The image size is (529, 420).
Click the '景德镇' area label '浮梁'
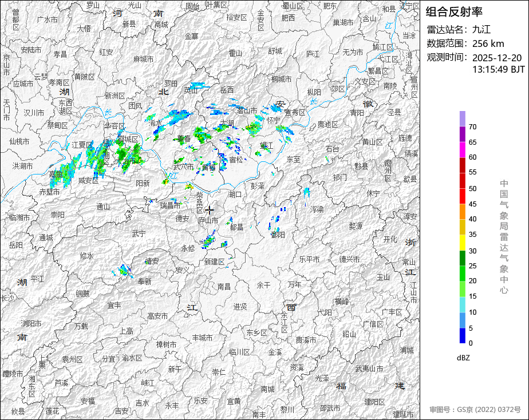coord(317,209)
